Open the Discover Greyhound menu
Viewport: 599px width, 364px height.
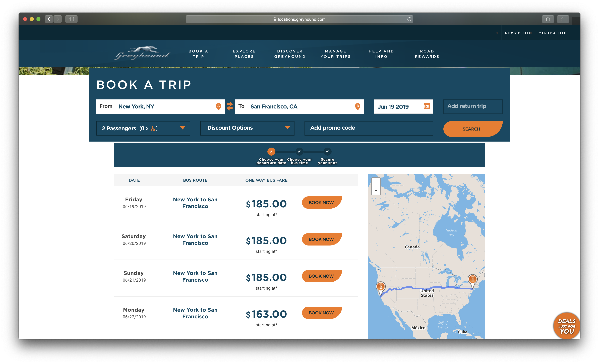[290, 54]
